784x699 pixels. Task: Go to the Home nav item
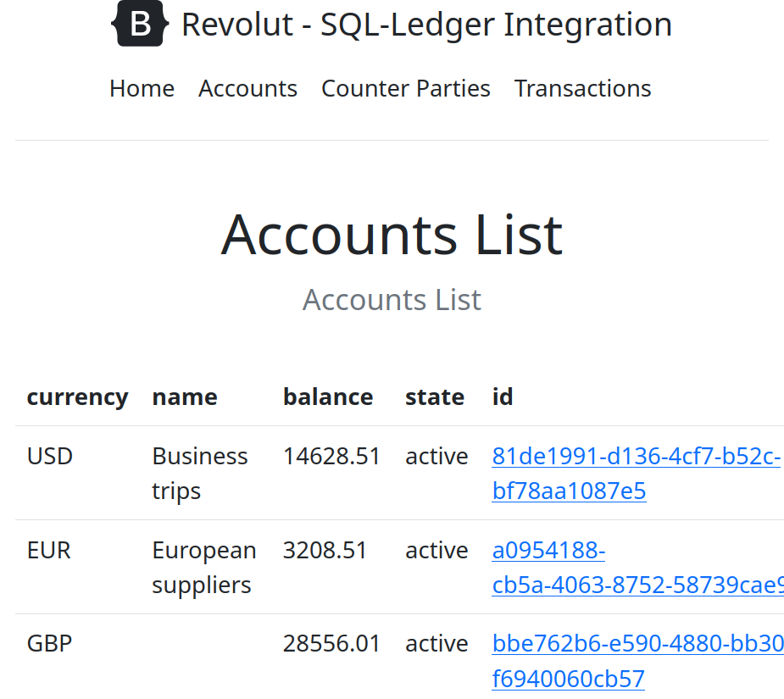click(142, 88)
